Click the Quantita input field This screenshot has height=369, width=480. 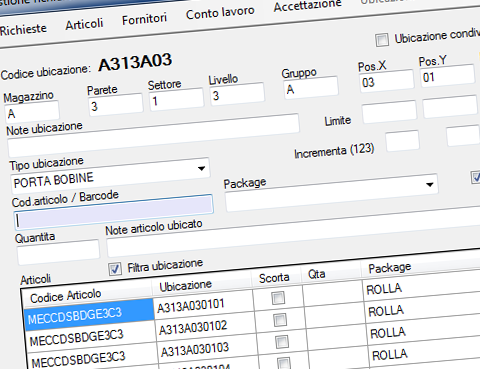coord(58,251)
